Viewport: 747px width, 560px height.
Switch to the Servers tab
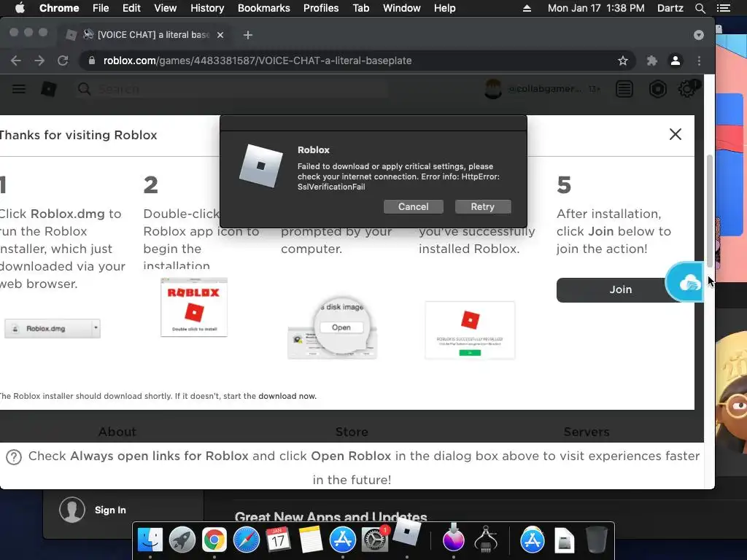587,432
